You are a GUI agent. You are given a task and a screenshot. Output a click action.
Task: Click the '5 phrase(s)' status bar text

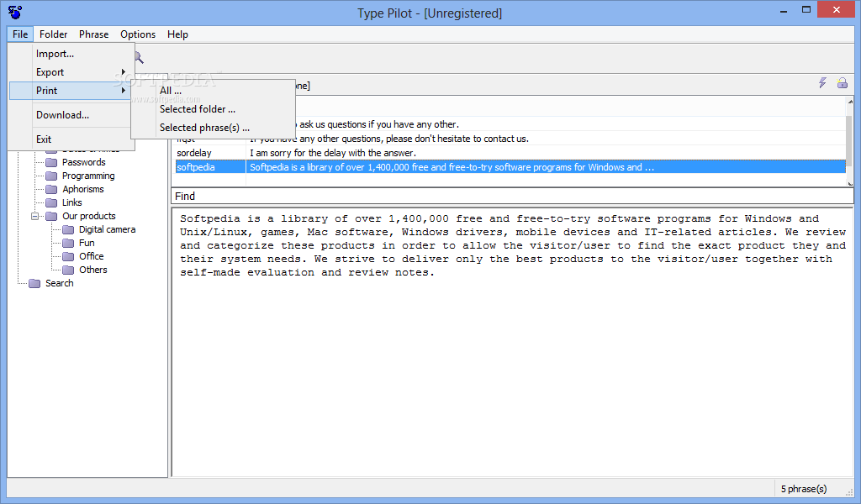click(x=804, y=489)
